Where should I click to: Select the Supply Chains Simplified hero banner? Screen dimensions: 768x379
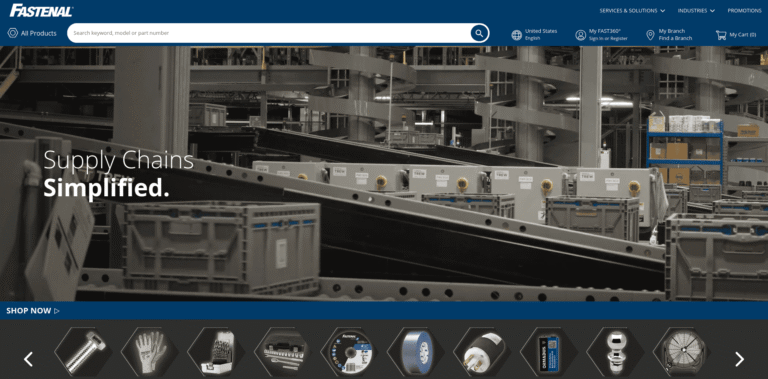384,174
